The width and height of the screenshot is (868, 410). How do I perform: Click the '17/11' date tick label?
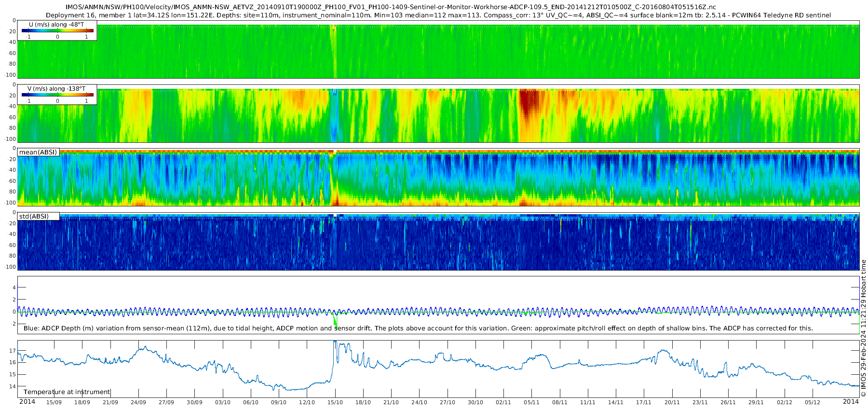tap(644, 402)
